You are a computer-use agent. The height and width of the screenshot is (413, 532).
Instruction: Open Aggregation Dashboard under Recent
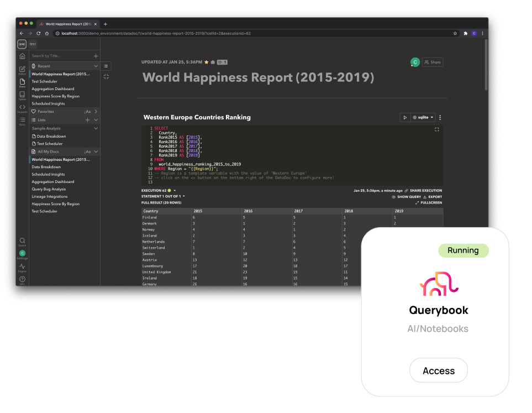click(x=53, y=89)
